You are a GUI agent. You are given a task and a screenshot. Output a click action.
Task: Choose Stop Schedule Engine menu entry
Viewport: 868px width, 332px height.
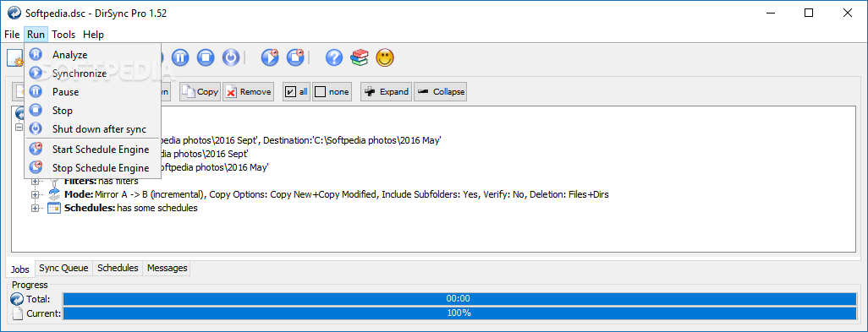click(x=92, y=168)
